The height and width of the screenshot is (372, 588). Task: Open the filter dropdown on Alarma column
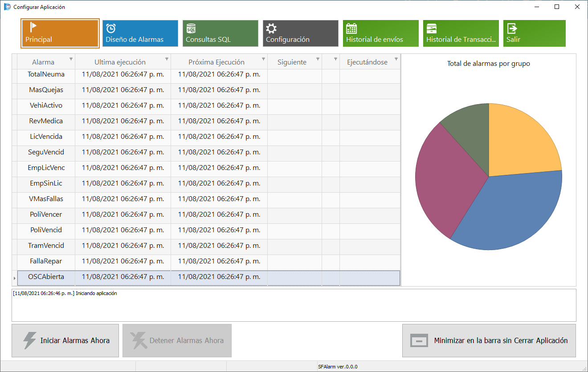coord(71,59)
